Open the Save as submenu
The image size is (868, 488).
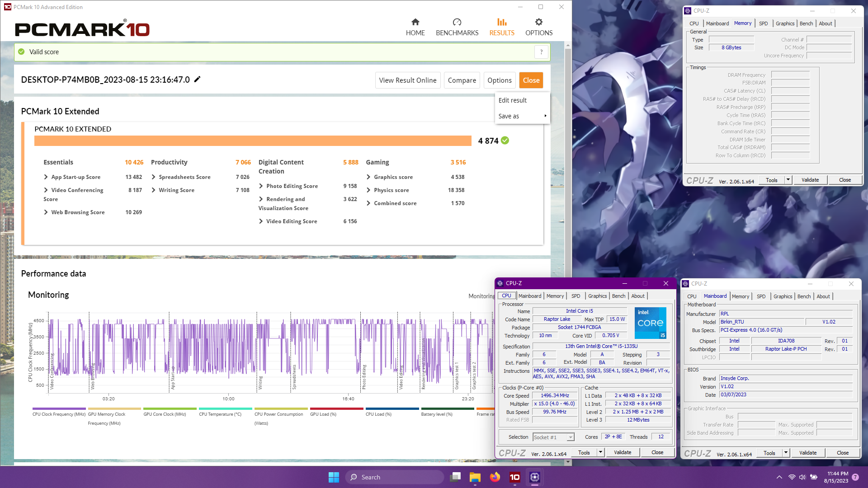pos(522,116)
